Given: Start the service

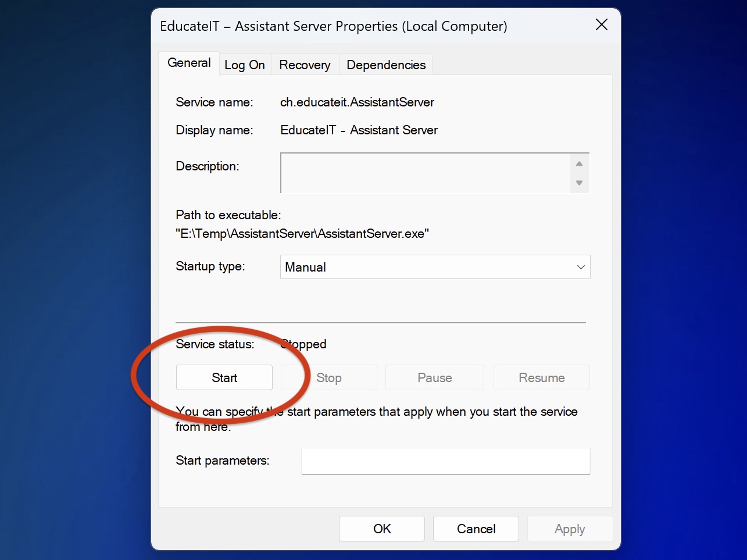Looking at the screenshot, I should tap(224, 378).
